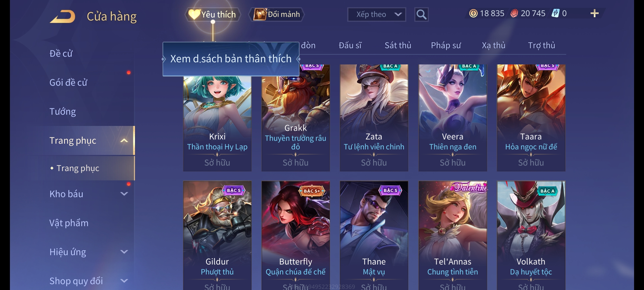Tap the plus icon to add currency
The image size is (644, 290).
coord(595,13)
